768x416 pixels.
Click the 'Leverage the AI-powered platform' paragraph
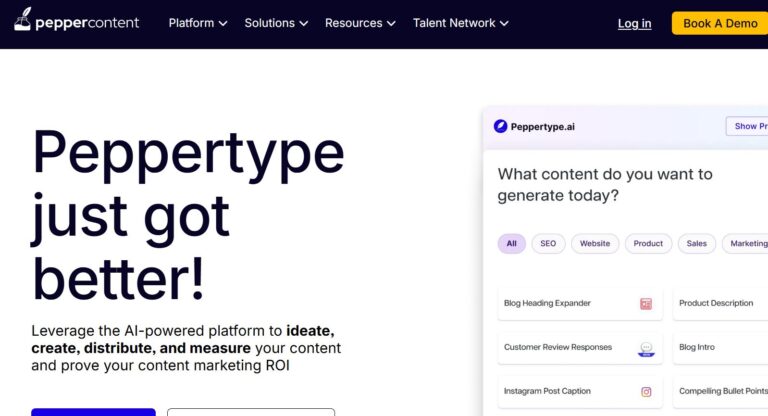(x=186, y=348)
